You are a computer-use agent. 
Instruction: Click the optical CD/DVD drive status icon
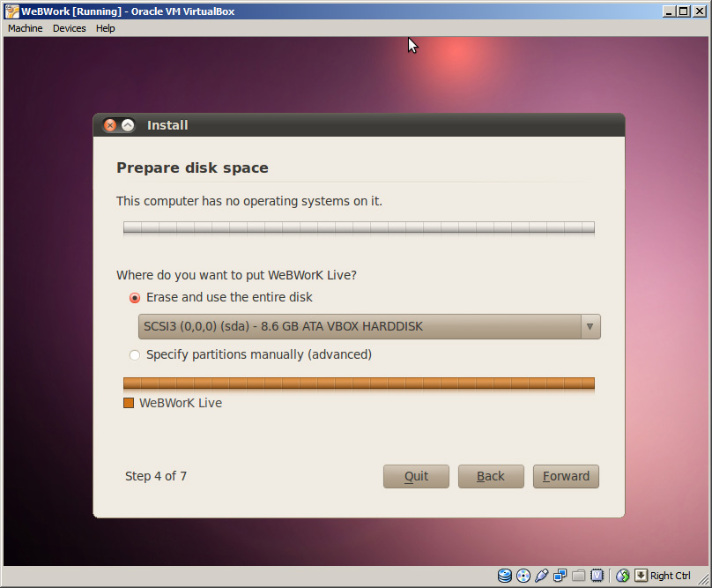click(x=523, y=576)
